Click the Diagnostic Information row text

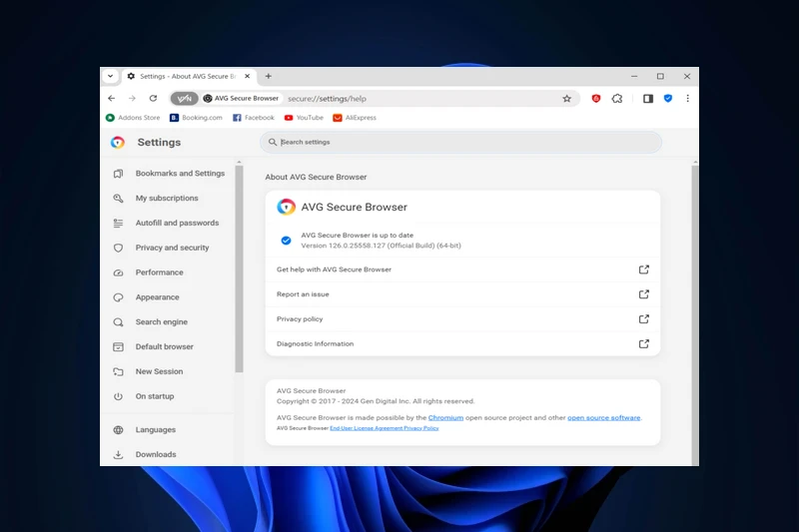coord(315,344)
